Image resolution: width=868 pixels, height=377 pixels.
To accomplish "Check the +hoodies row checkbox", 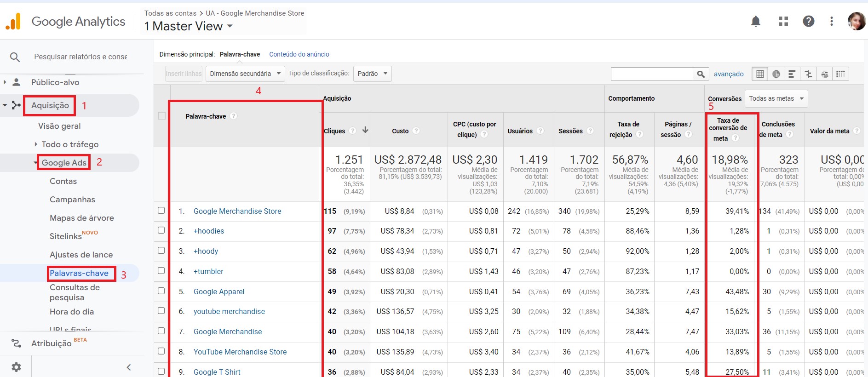I will [161, 230].
